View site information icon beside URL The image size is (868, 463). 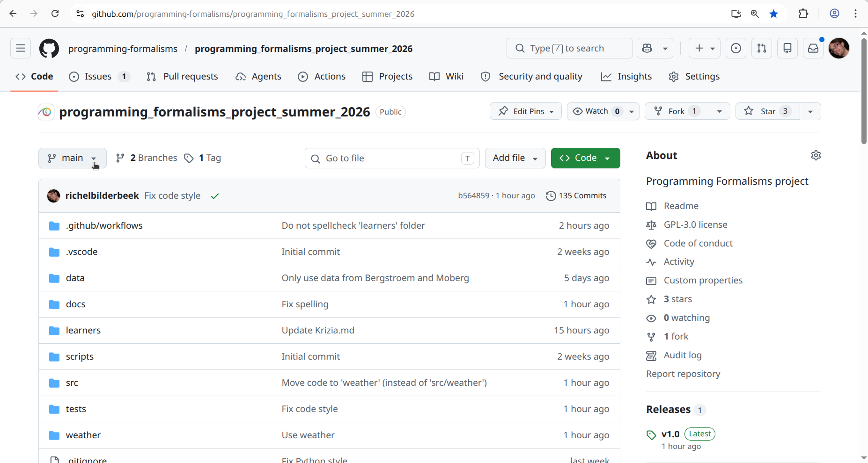point(80,14)
